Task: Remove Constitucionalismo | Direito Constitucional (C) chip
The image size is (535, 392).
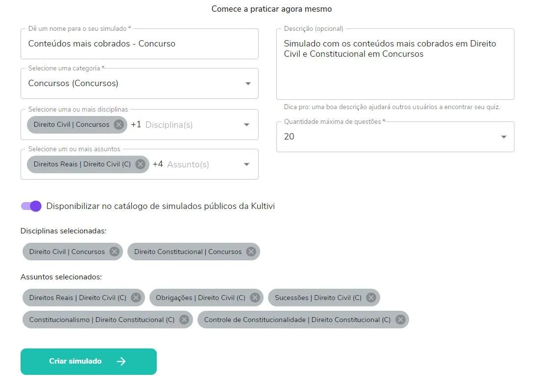Action: [184, 320]
